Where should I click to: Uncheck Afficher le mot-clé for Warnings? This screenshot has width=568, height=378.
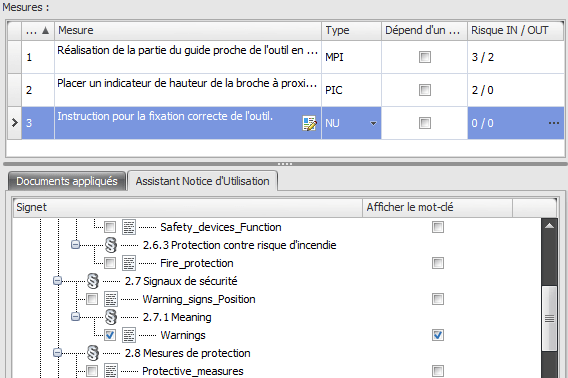click(x=438, y=335)
